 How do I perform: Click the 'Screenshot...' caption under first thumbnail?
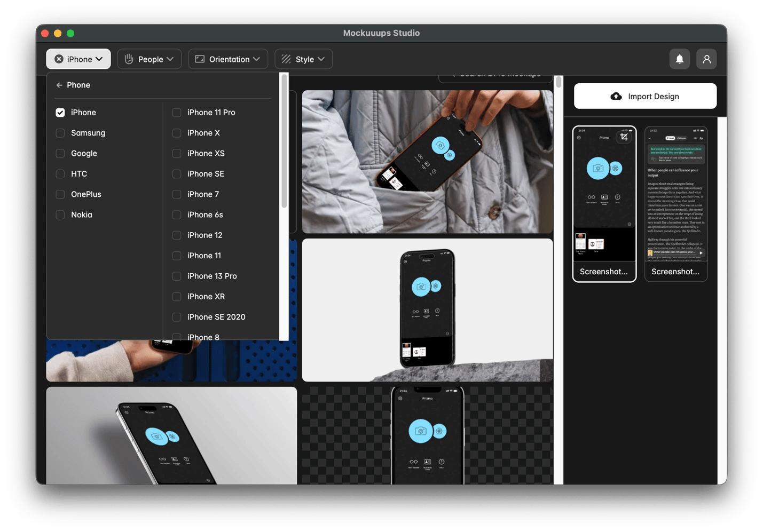(604, 272)
